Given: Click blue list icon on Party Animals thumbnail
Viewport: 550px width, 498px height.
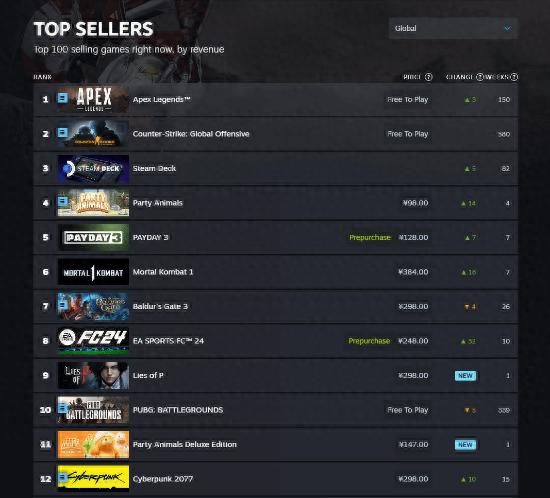Looking at the screenshot, I should 63,201.
